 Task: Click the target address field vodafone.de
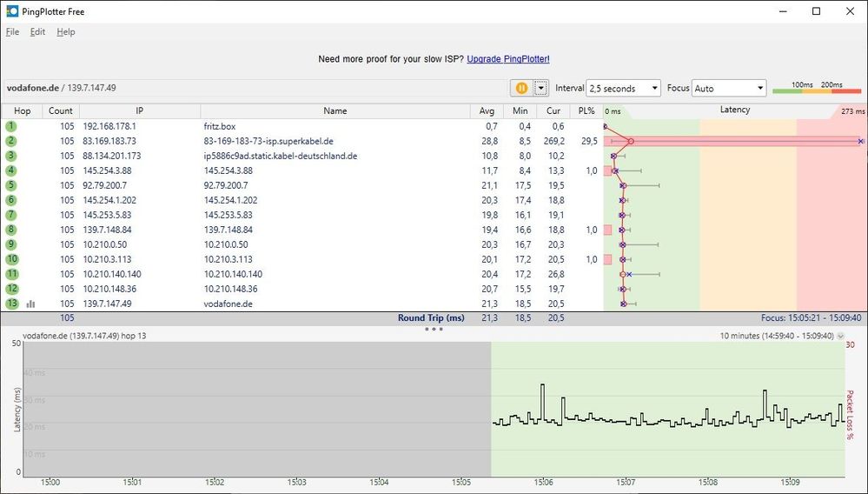coord(256,88)
